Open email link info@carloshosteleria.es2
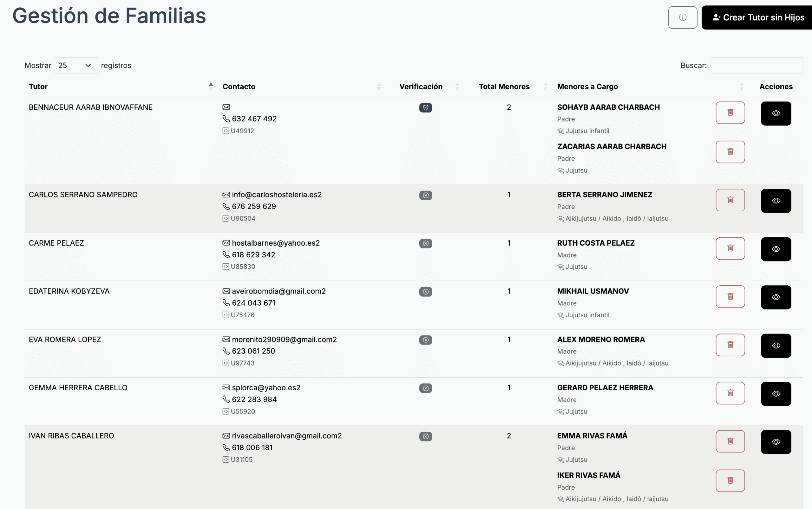This screenshot has width=812, height=509. pyautogui.click(x=276, y=195)
